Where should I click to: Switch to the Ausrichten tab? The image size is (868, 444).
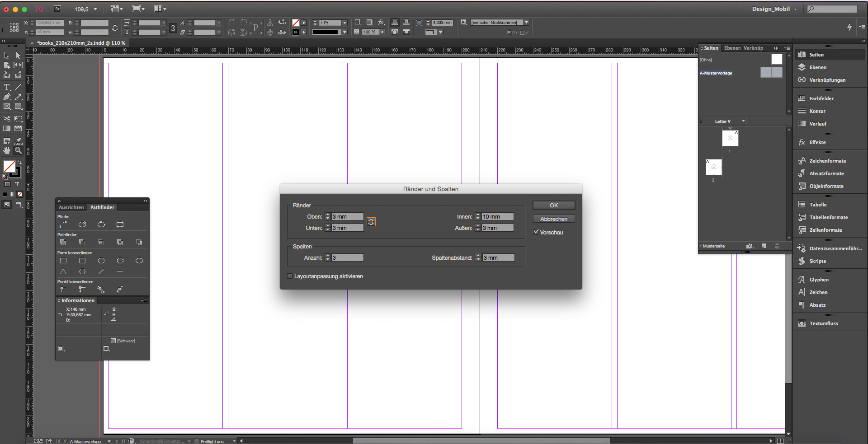[71, 207]
